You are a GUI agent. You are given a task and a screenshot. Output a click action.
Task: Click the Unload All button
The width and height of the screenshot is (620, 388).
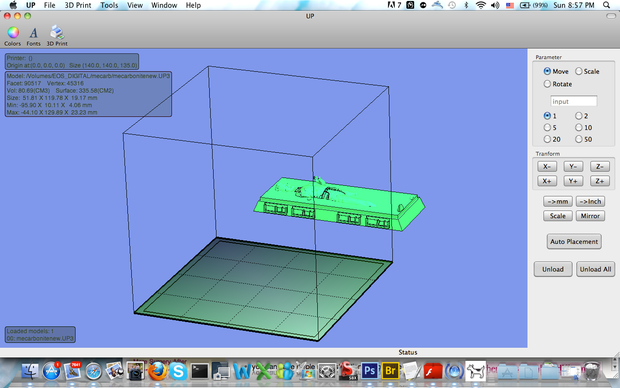(x=595, y=269)
